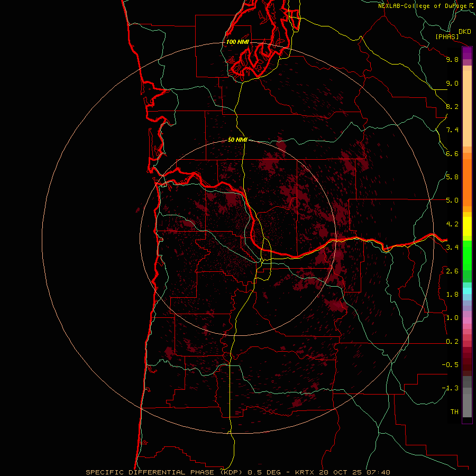Click the small logo after DuPage text
The width and height of the screenshot is (476, 476).
pyautogui.click(x=471, y=5)
